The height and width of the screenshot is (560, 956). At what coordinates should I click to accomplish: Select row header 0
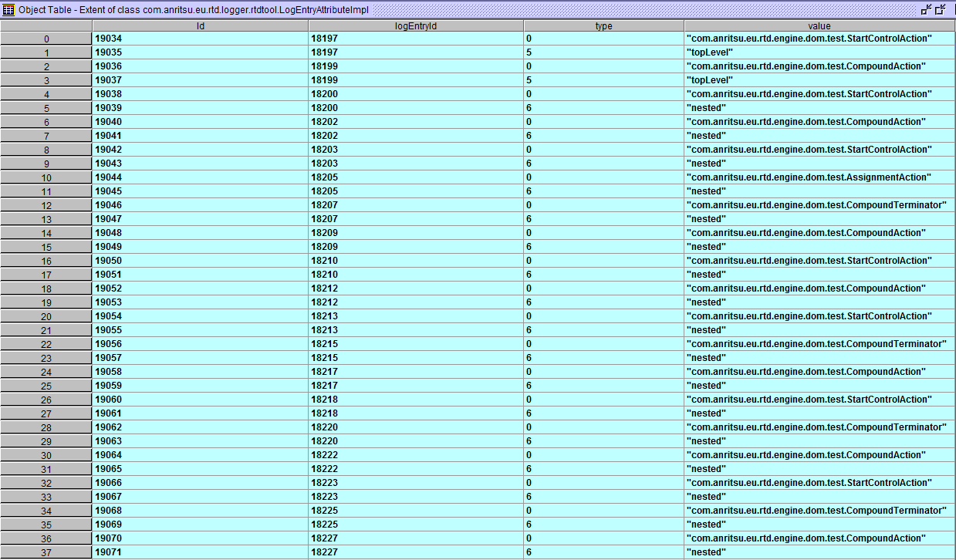(x=46, y=39)
